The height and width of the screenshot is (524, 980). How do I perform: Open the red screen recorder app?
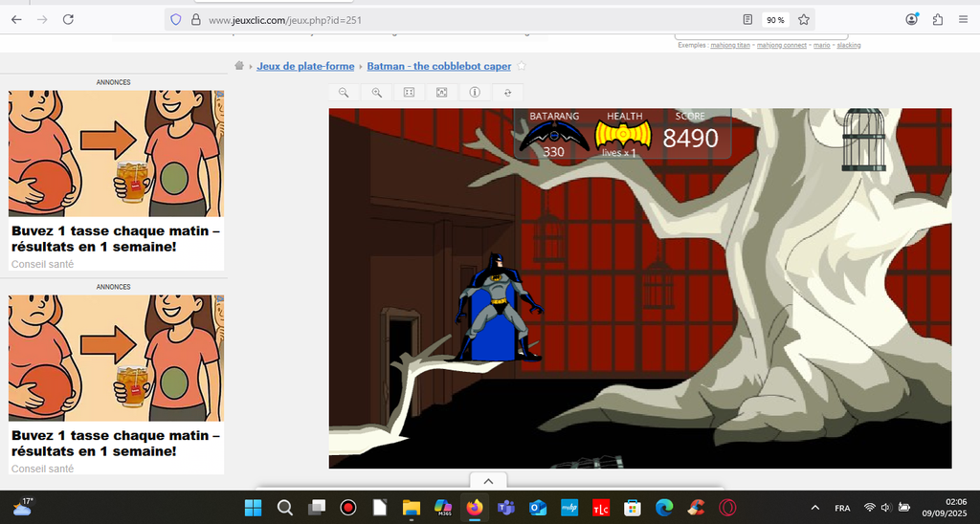coord(348,508)
